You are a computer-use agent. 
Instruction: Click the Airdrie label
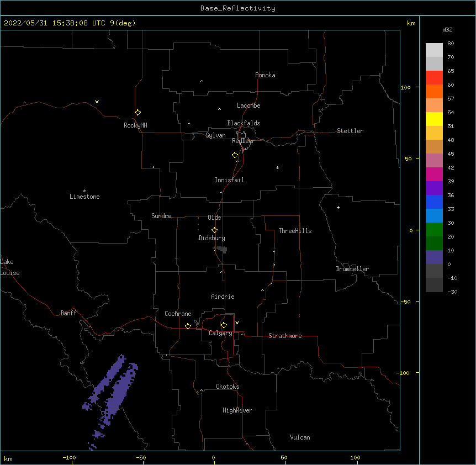tap(223, 297)
